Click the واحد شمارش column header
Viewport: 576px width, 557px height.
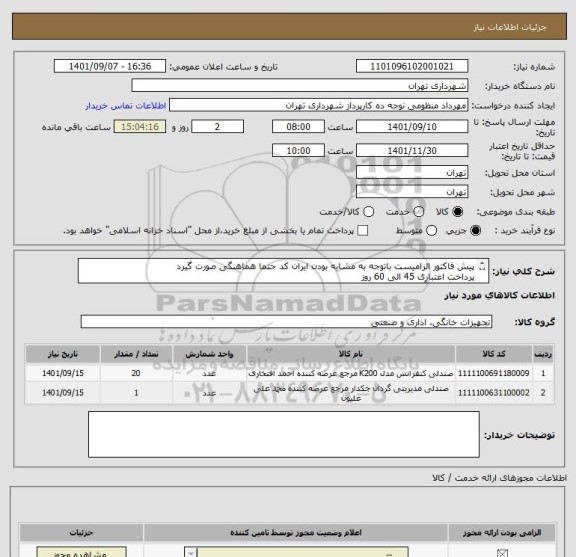pos(209,354)
